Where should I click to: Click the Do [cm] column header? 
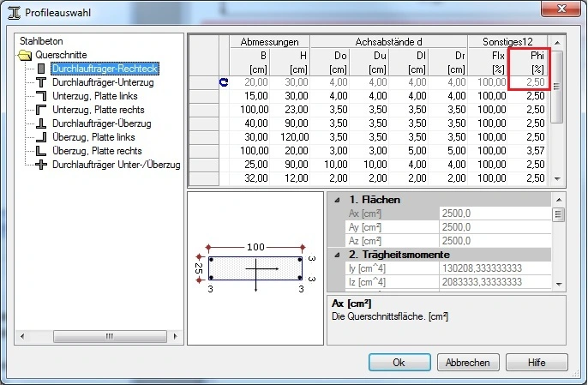tap(330, 63)
